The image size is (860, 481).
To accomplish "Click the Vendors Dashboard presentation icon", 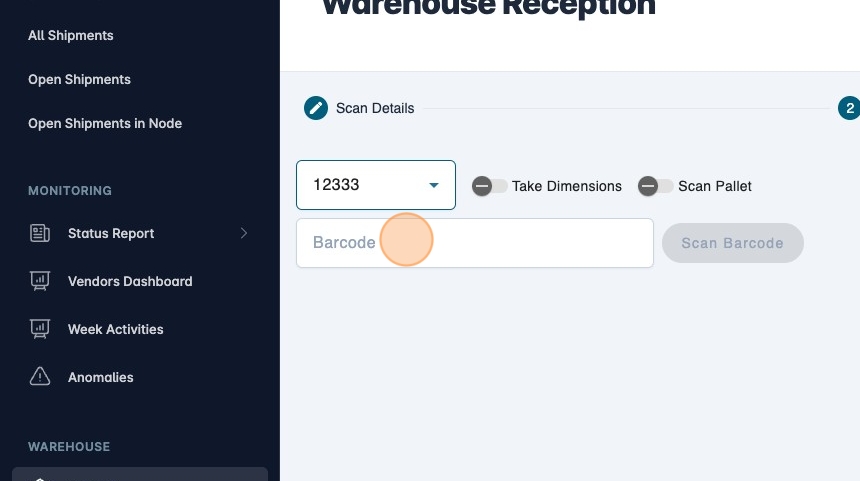I will [40, 281].
